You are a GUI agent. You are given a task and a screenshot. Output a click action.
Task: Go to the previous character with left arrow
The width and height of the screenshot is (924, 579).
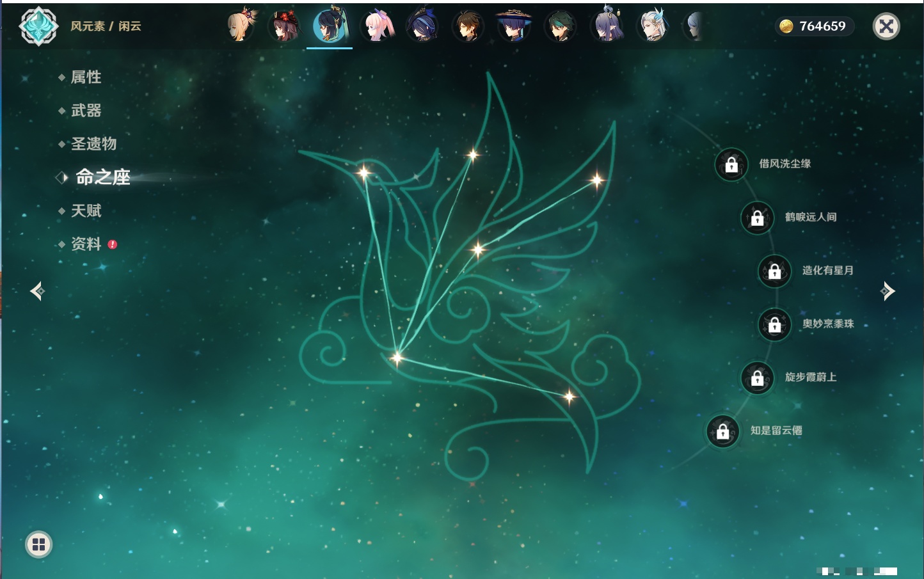pos(37,291)
